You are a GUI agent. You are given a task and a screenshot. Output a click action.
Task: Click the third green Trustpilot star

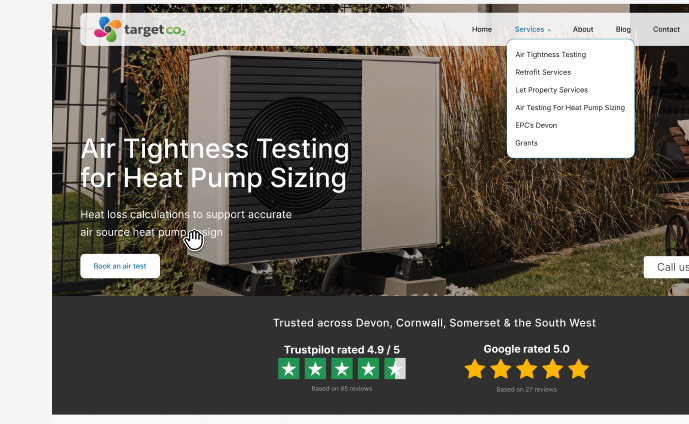pos(342,369)
